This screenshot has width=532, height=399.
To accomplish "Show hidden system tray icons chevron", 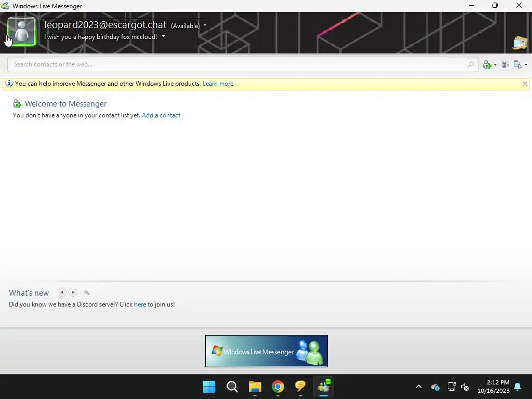I will pyautogui.click(x=419, y=387).
